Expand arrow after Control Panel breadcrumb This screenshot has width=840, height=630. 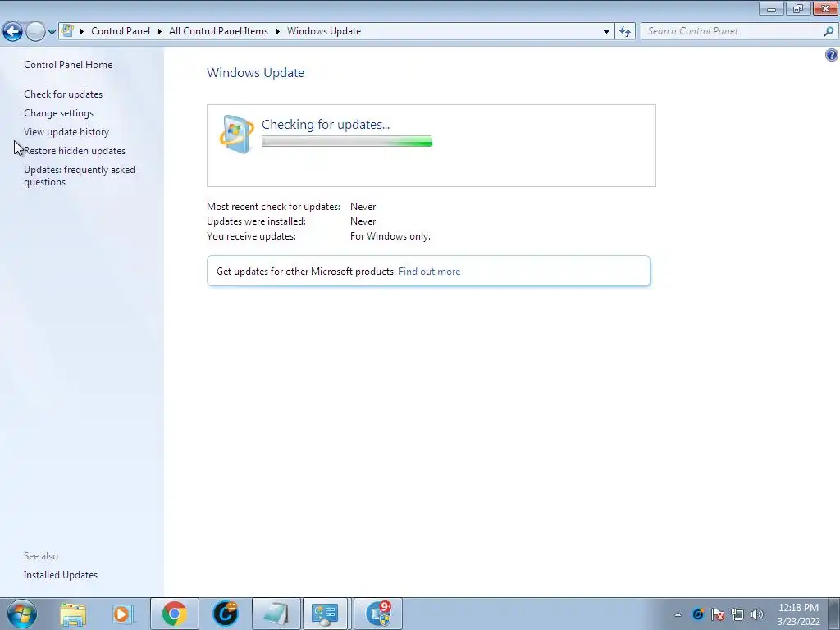coord(160,31)
